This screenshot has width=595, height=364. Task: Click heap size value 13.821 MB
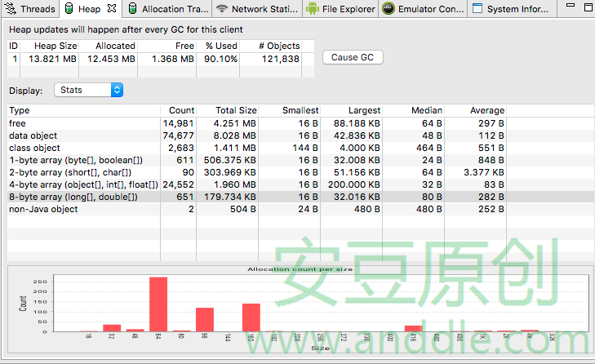[52, 59]
